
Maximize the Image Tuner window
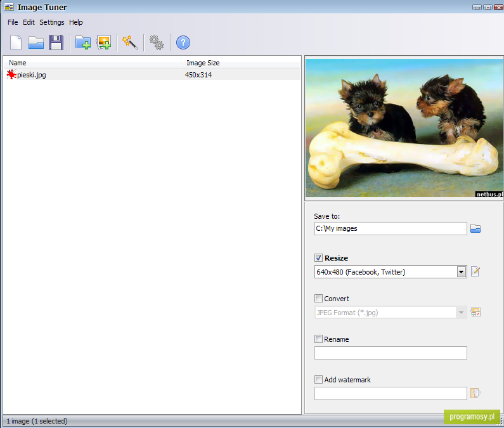pyautogui.click(x=488, y=8)
